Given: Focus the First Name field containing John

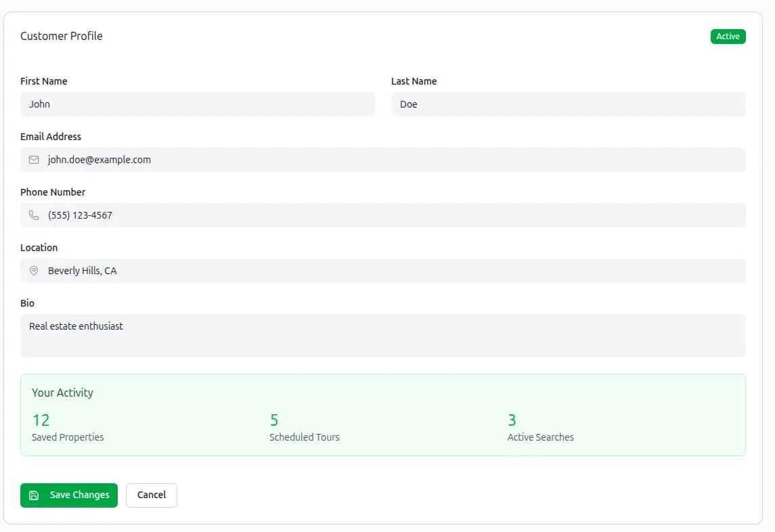Looking at the screenshot, I should coord(197,104).
